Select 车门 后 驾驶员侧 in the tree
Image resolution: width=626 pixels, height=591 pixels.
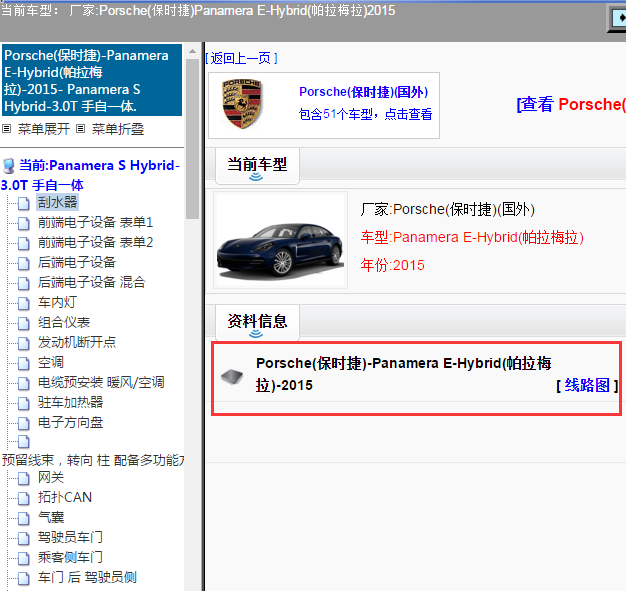(87, 577)
